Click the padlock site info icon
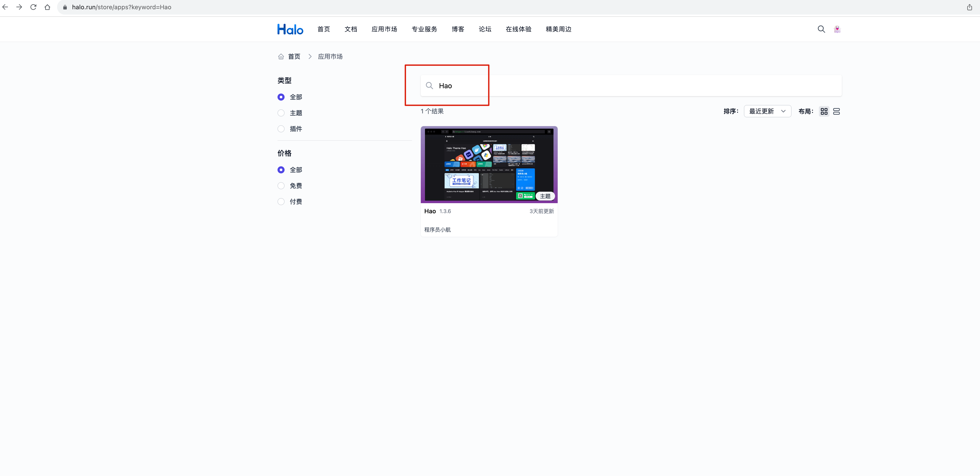 pos(65,7)
